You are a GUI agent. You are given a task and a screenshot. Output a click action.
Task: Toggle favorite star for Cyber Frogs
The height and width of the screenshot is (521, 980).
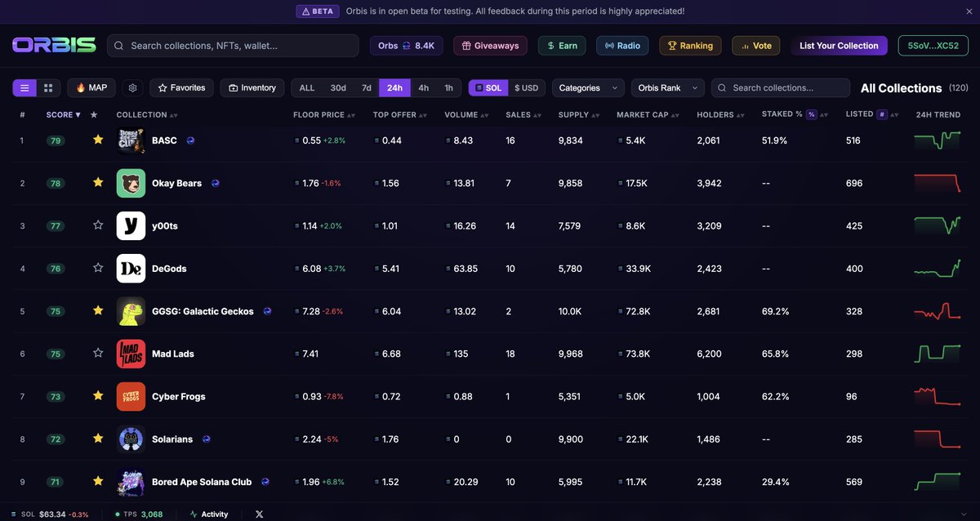pos(98,395)
